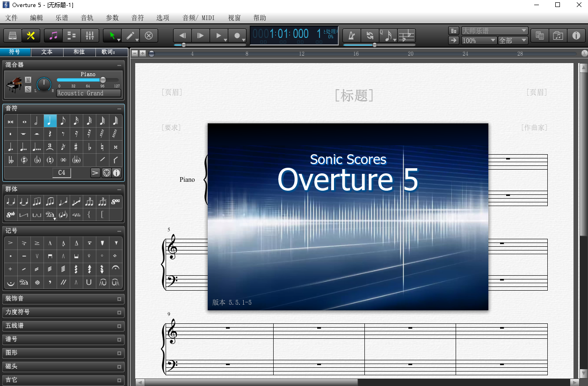
Task: Select the natural accidental symbol
Action: pos(102,147)
